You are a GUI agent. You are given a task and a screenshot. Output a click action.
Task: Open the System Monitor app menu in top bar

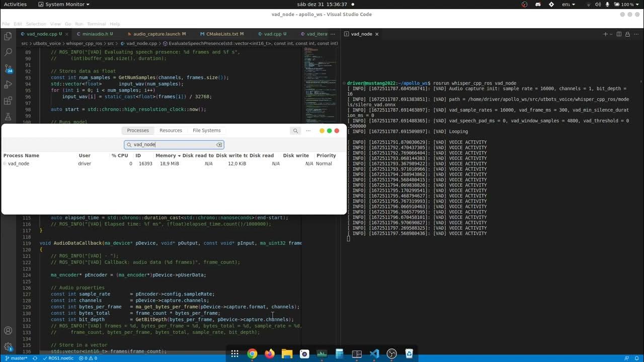click(x=64, y=4)
